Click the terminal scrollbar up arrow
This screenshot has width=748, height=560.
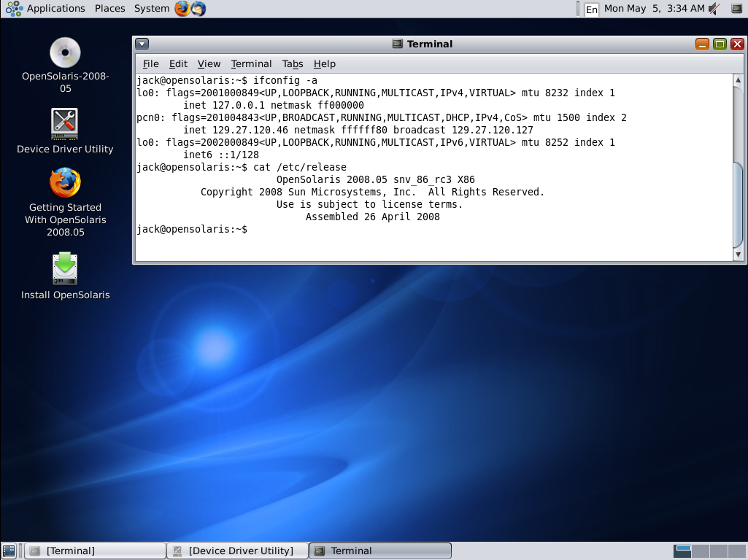coord(738,80)
